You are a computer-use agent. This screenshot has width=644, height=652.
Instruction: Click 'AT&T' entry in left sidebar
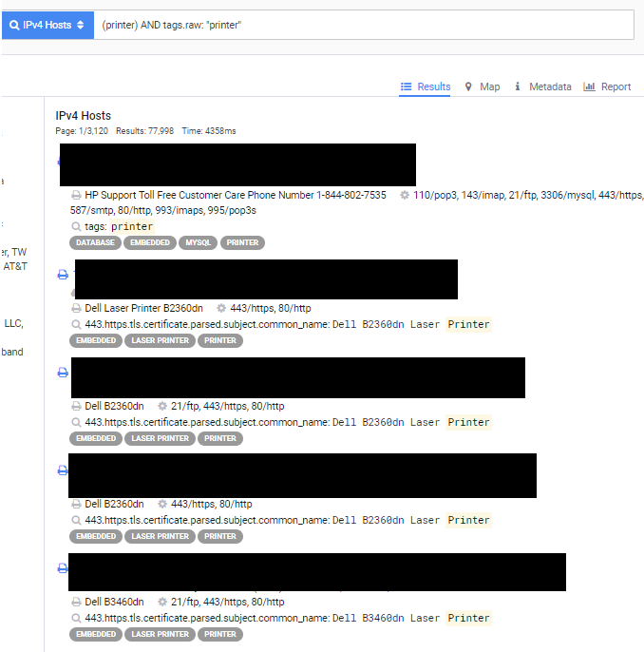coord(15,266)
